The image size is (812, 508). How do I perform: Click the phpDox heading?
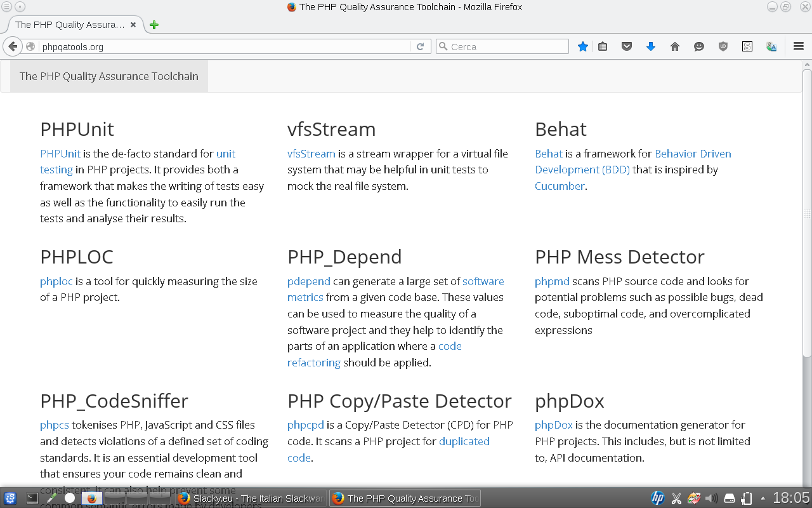[570, 401]
